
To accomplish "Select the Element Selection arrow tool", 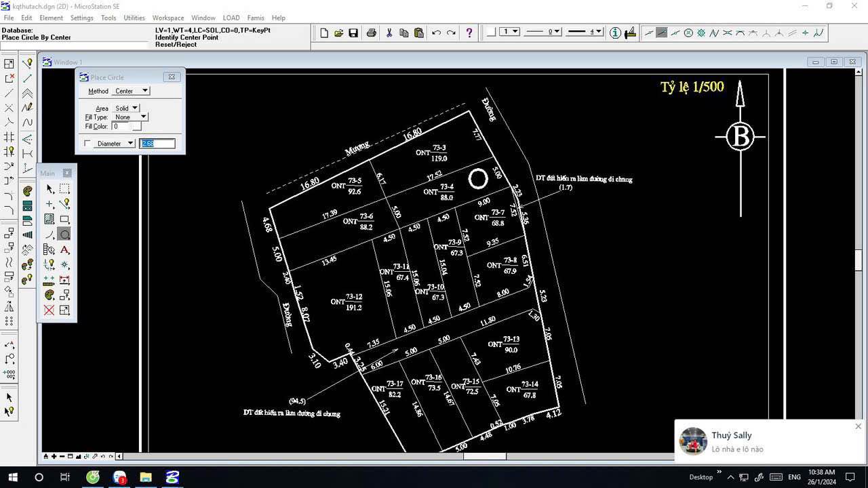I will tap(50, 189).
